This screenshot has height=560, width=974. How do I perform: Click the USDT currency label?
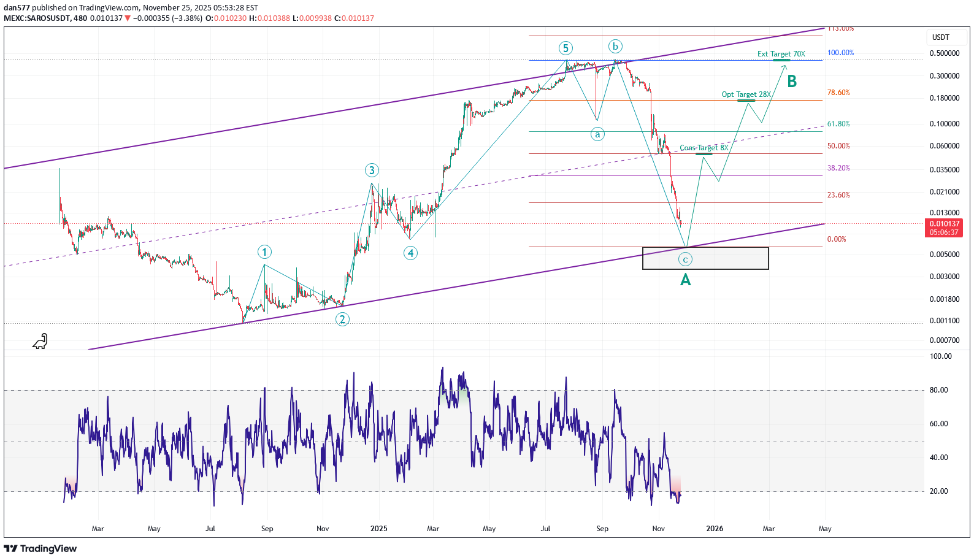940,37
